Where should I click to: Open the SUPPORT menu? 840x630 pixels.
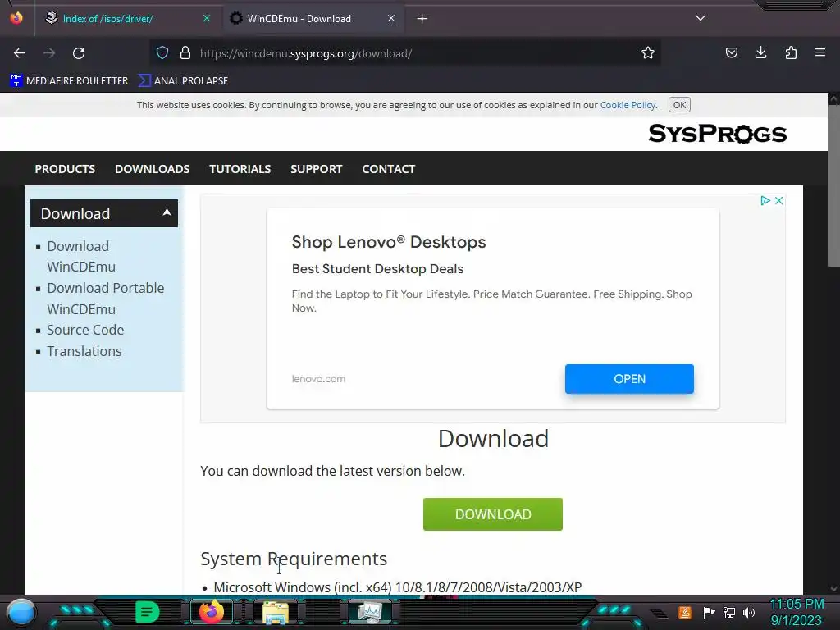point(316,169)
